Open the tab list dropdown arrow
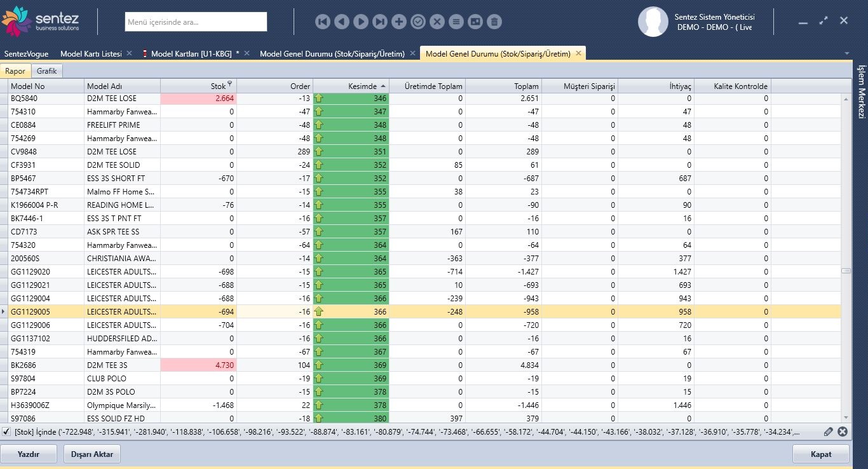Image resolution: width=868 pixels, height=469 pixels. [x=846, y=53]
